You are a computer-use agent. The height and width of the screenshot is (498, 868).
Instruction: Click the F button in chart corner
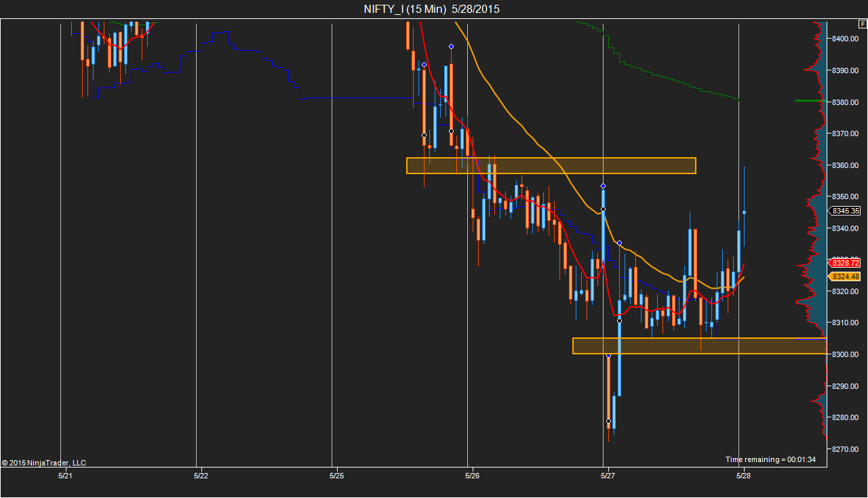(x=862, y=24)
